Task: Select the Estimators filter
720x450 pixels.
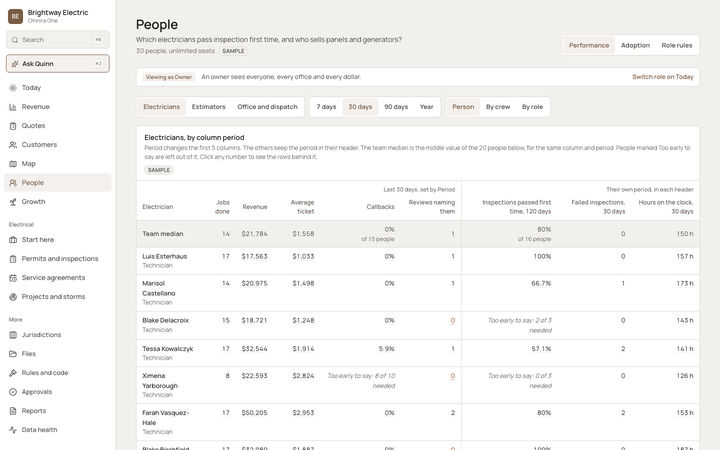Action: (208, 107)
